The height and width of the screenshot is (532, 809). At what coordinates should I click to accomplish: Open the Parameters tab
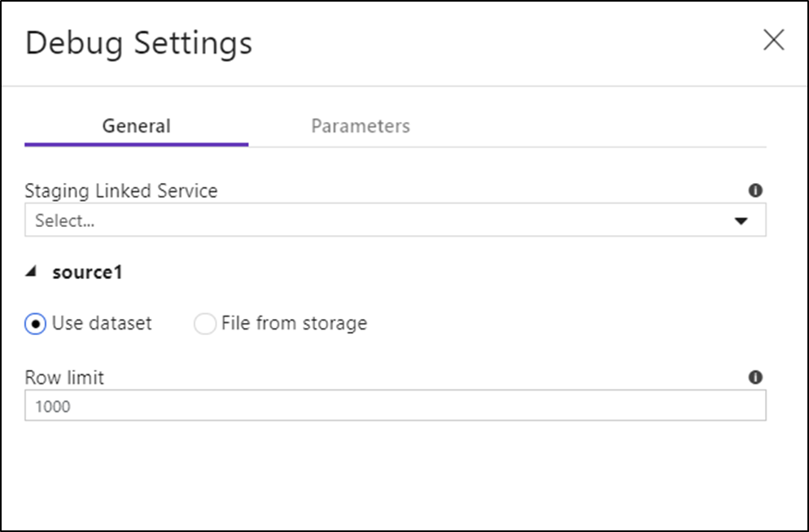[x=361, y=126]
